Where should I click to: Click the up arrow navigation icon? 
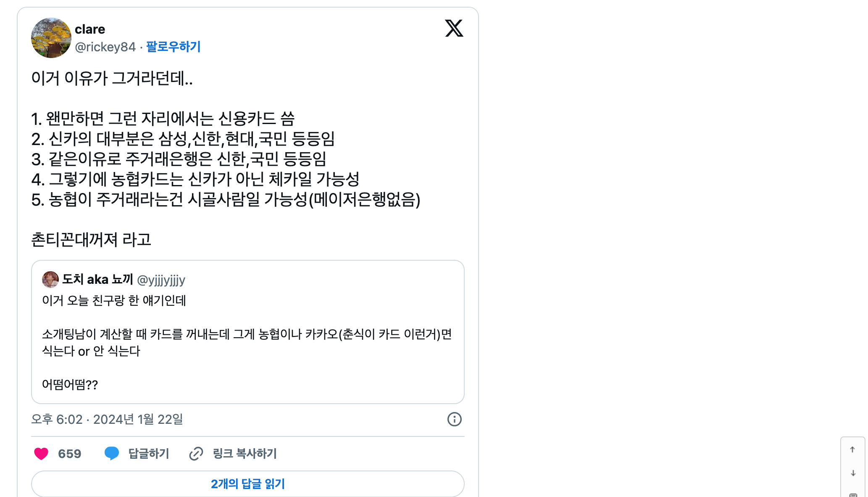(x=852, y=449)
